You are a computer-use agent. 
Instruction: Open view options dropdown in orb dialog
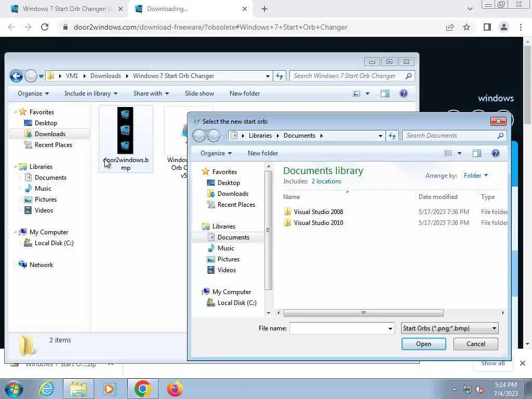coord(459,153)
